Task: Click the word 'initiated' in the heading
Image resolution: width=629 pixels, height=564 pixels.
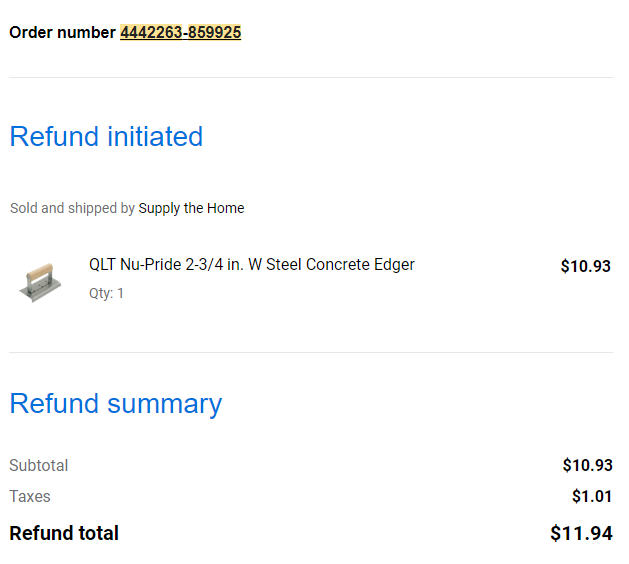Action: (x=155, y=136)
